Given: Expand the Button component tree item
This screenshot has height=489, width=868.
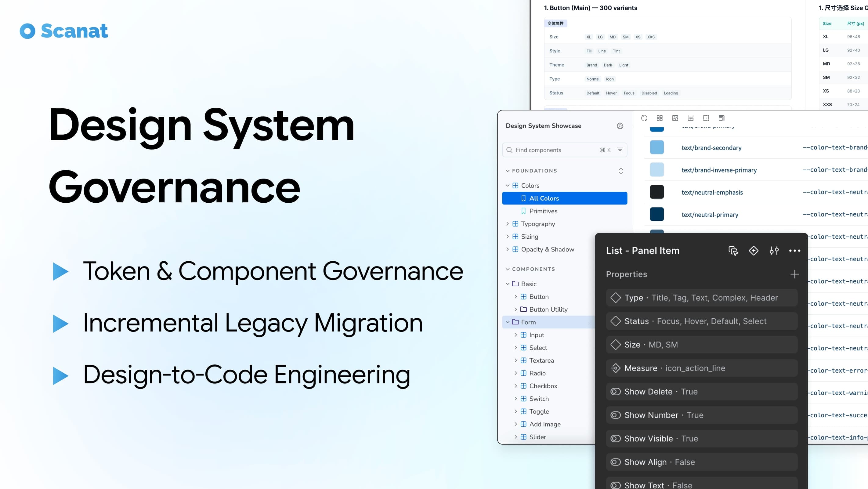Looking at the screenshot, I should [x=515, y=297].
